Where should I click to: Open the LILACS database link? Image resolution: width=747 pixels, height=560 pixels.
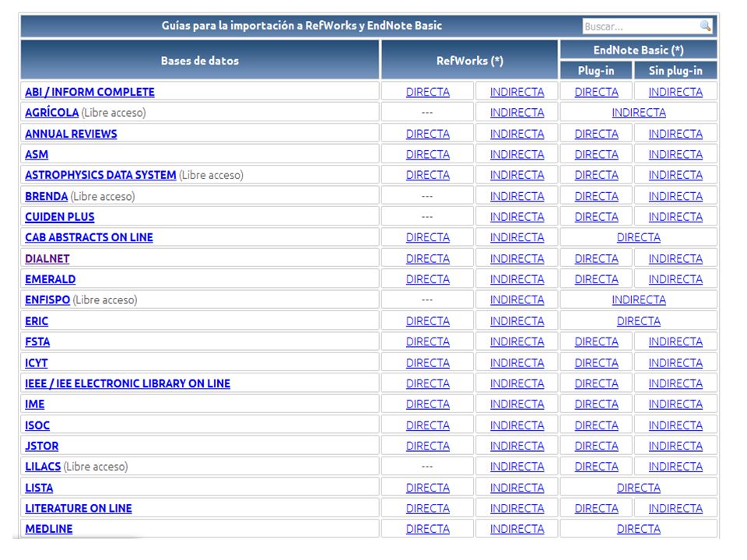click(x=43, y=467)
